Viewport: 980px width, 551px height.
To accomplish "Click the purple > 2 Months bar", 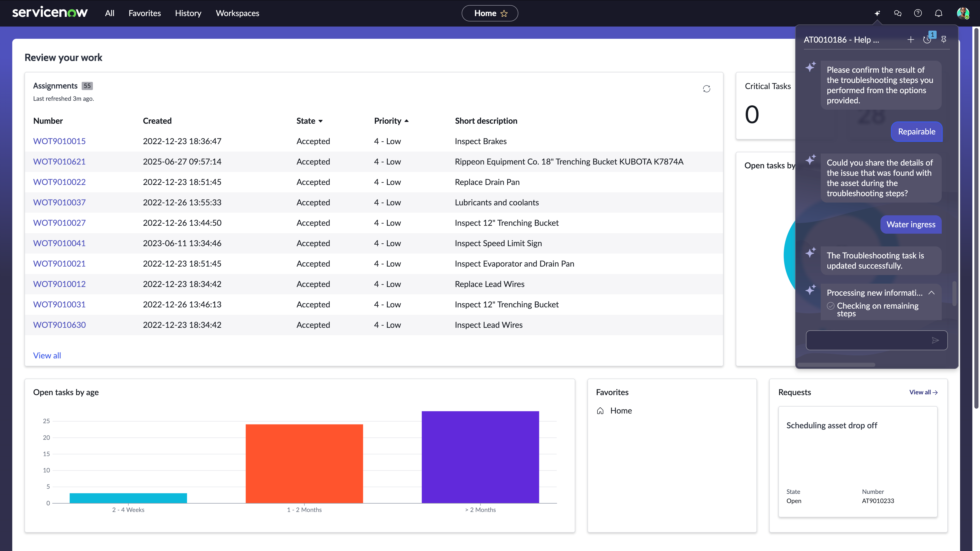I will pyautogui.click(x=480, y=457).
